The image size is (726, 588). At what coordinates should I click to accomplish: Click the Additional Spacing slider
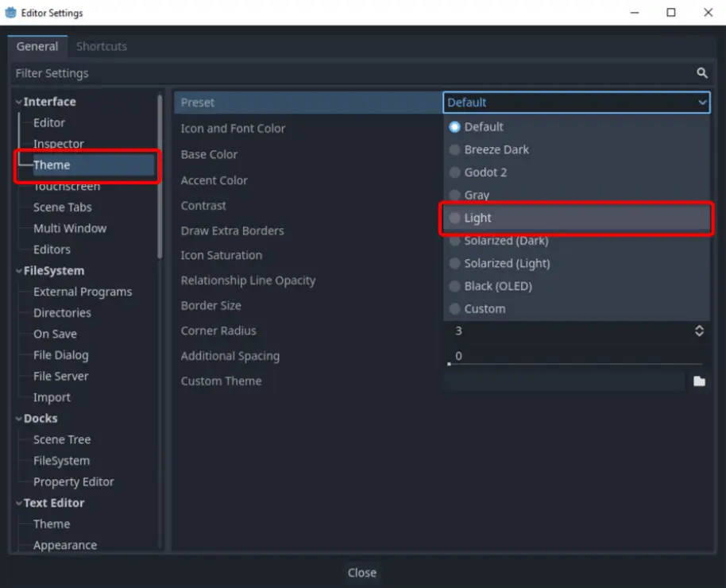coord(576,363)
